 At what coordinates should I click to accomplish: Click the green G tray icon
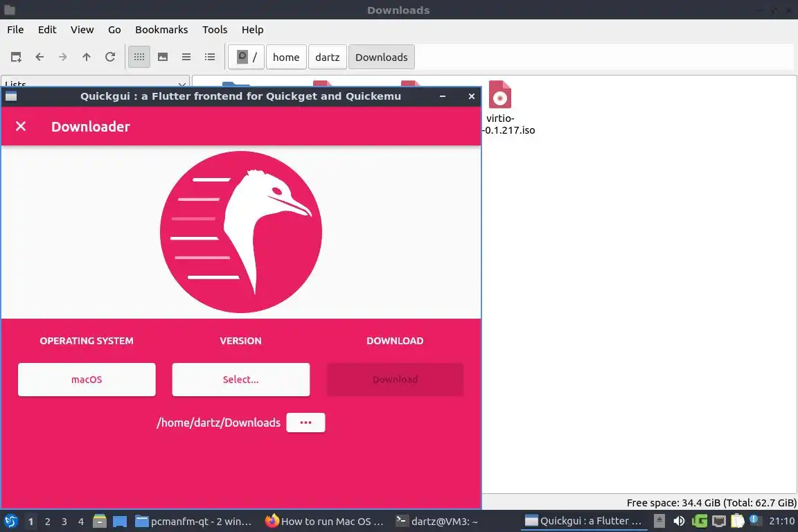699,521
